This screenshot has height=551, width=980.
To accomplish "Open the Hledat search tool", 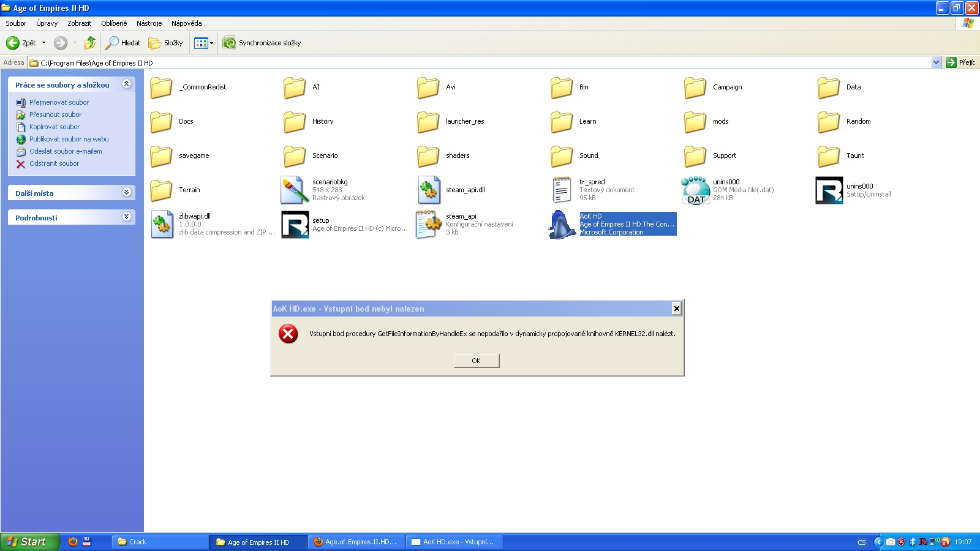I will [x=123, y=43].
